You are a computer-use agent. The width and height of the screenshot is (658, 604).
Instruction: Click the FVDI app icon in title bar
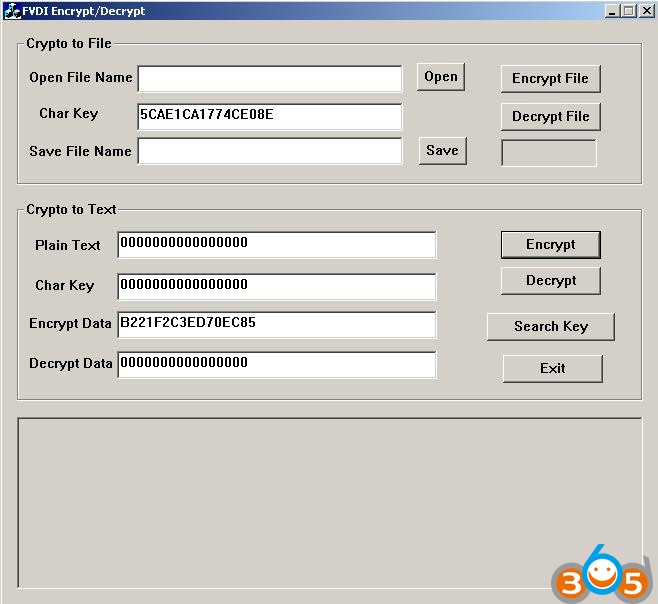[x=12, y=11]
